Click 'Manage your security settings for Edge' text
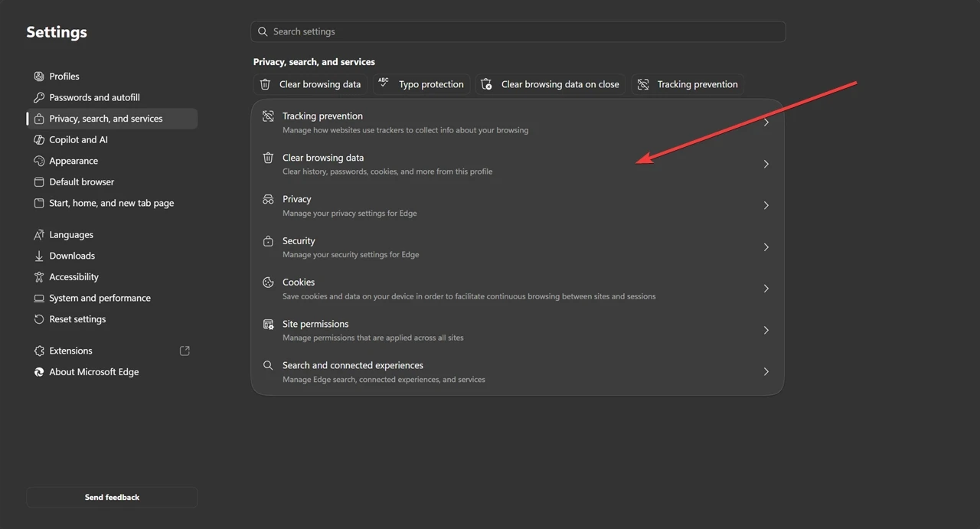The width and height of the screenshot is (980, 529). [x=351, y=255]
